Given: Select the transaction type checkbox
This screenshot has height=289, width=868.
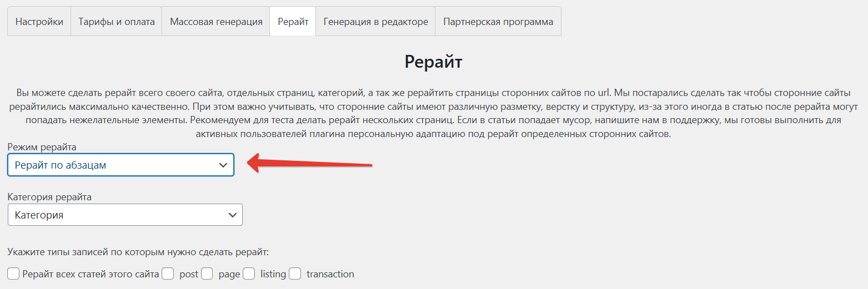Looking at the screenshot, I should click(295, 273).
